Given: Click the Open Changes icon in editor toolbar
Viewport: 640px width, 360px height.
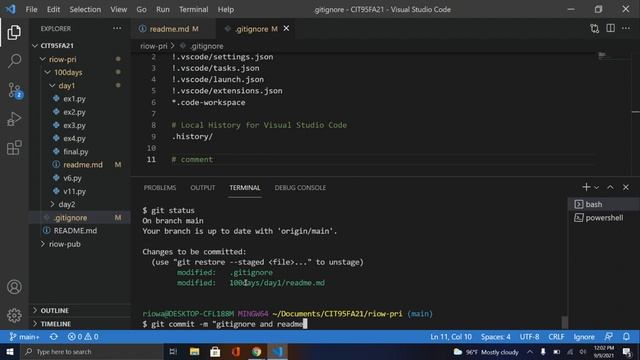Looking at the screenshot, I should (594, 29).
